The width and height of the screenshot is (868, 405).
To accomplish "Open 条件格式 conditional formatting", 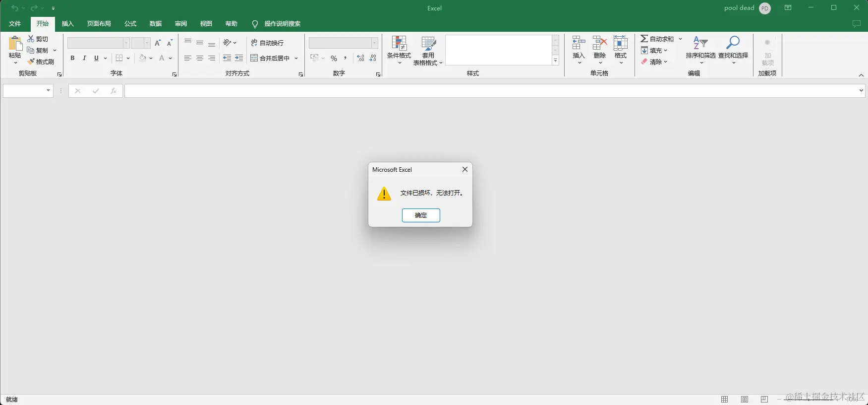I will [399, 50].
